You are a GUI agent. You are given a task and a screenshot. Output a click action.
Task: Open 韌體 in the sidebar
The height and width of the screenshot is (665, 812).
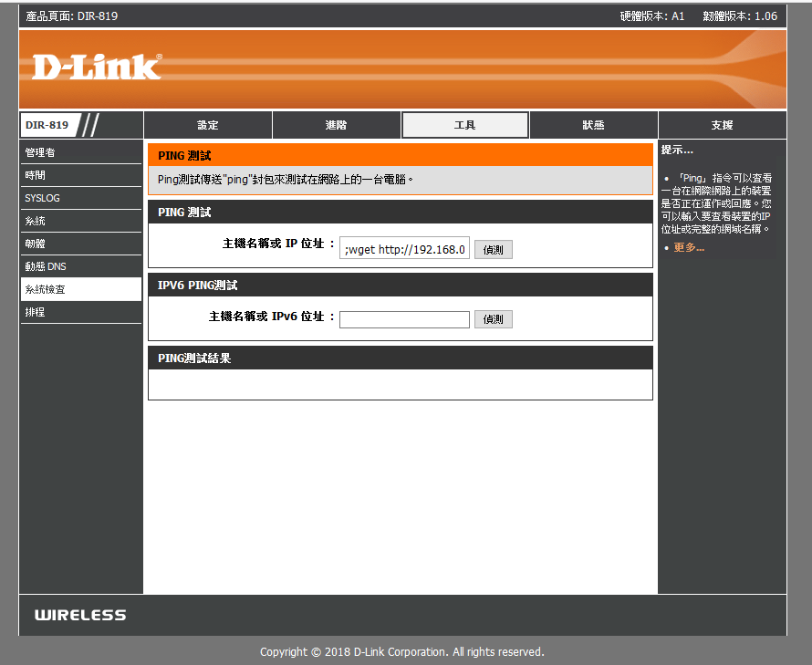coord(81,244)
